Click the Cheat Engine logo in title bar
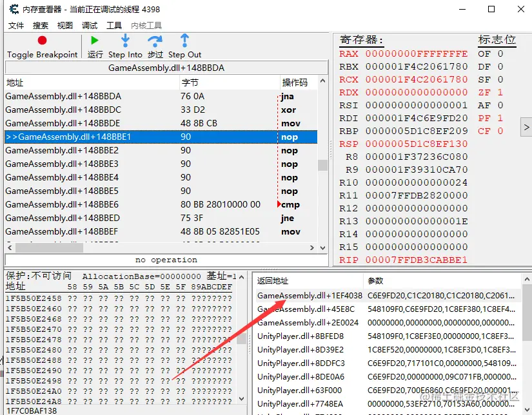532x415 pixels. point(14,9)
